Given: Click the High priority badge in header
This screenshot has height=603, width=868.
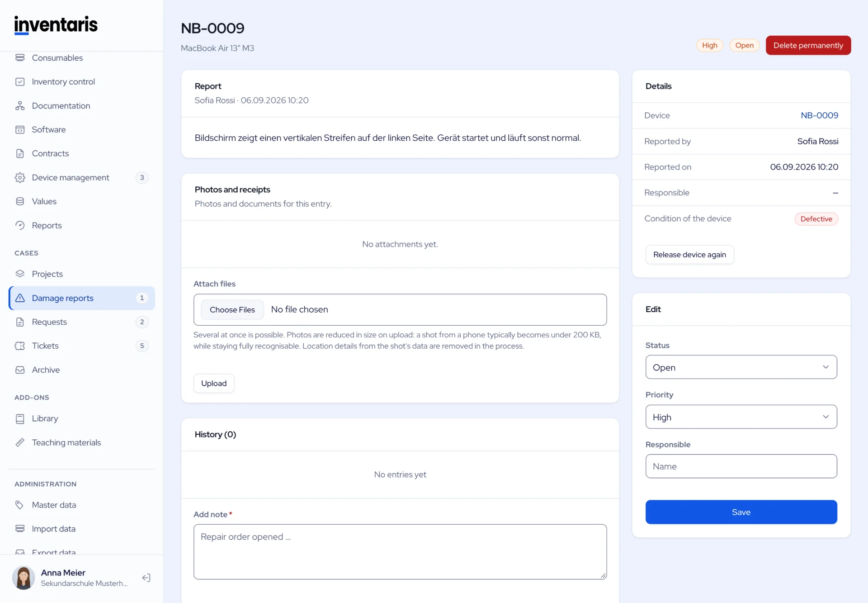Looking at the screenshot, I should point(709,45).
